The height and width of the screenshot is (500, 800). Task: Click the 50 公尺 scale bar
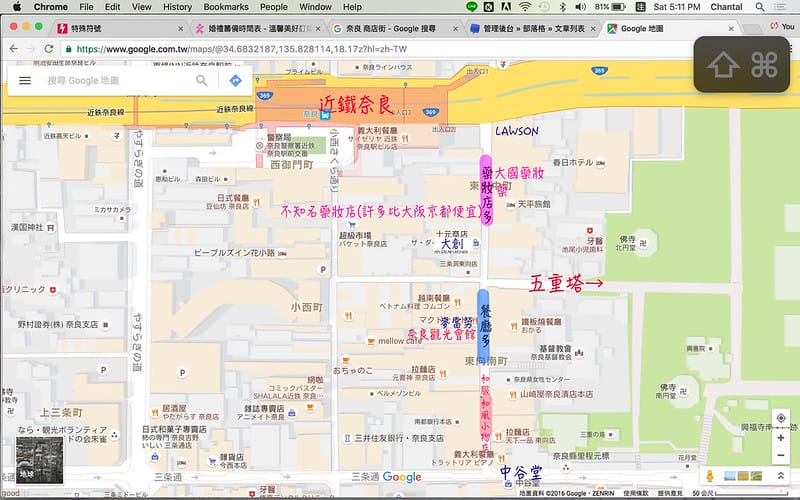[740, 493]
